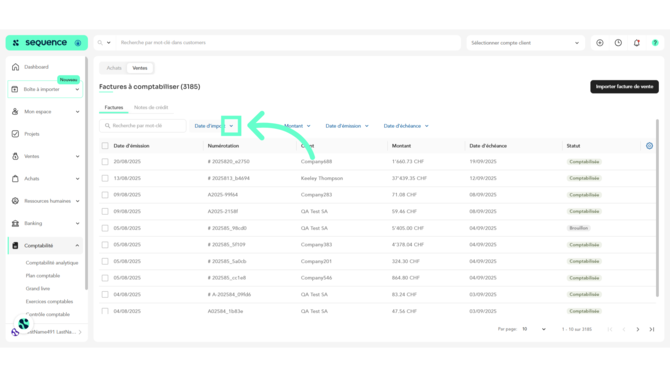Click the Banking building icon
This screenshot has height=377, width=670.
(15, 223)
